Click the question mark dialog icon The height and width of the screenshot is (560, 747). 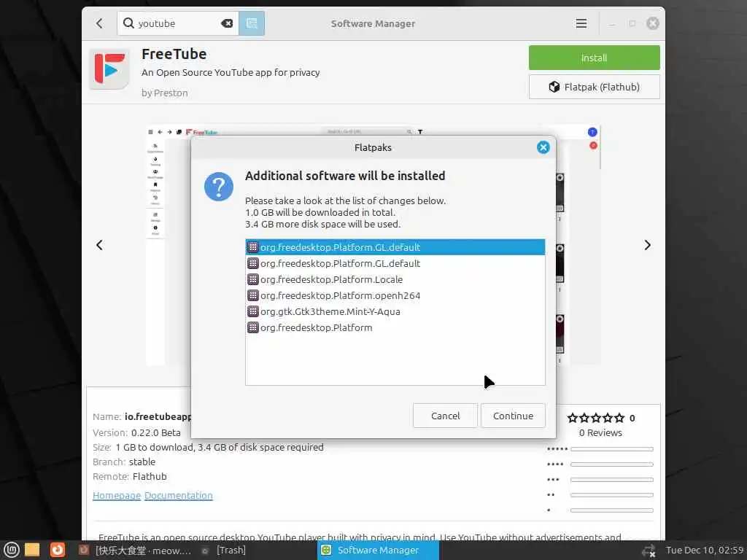[x=219, y=186]
